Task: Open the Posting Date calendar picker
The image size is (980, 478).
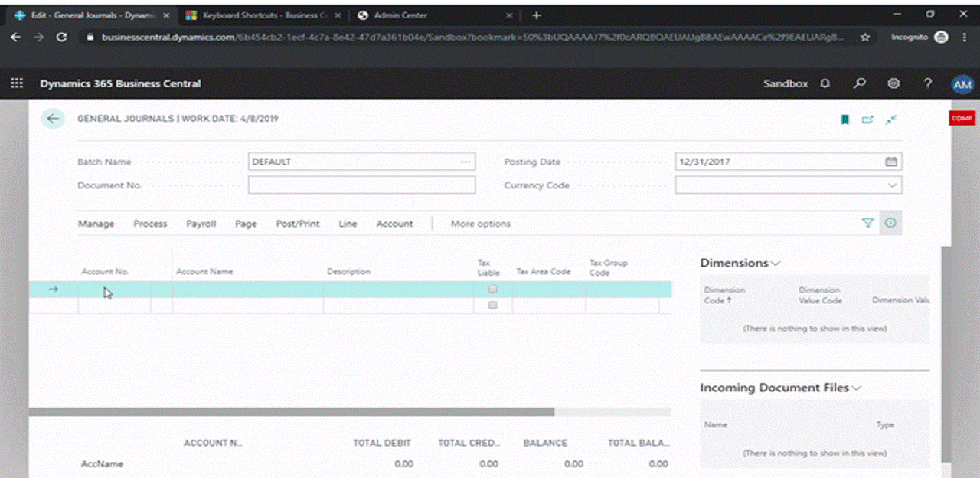Action: [x=891, y=162]
